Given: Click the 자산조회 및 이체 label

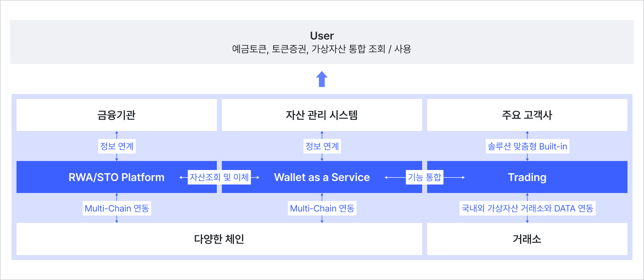Looking at the screenshot, I should click(x=219, y=177).
